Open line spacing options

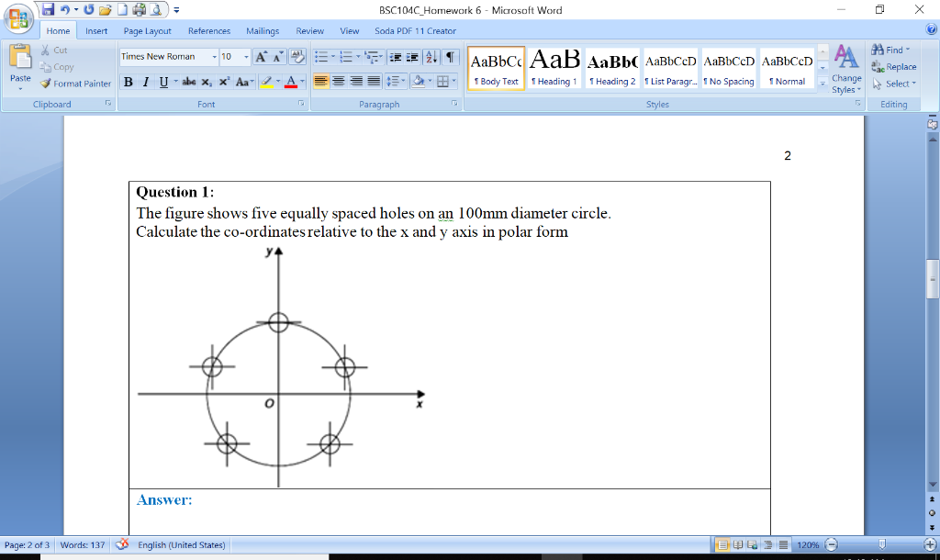coord(395,81)
